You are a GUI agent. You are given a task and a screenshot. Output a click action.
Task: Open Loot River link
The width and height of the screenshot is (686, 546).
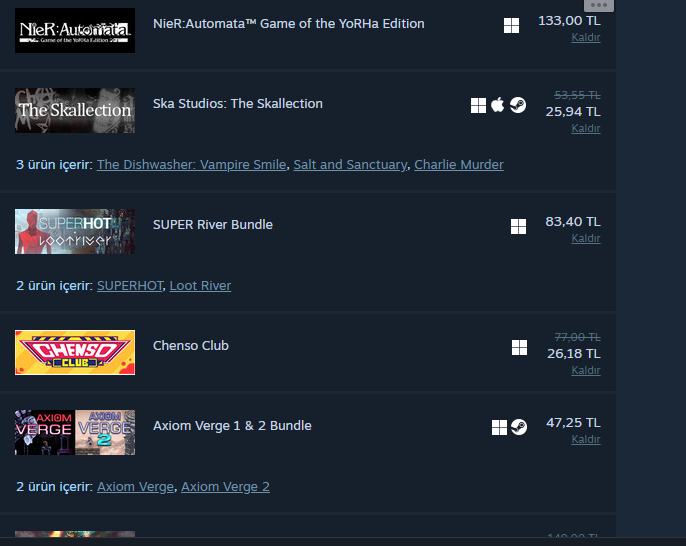(x=200, y=286)
